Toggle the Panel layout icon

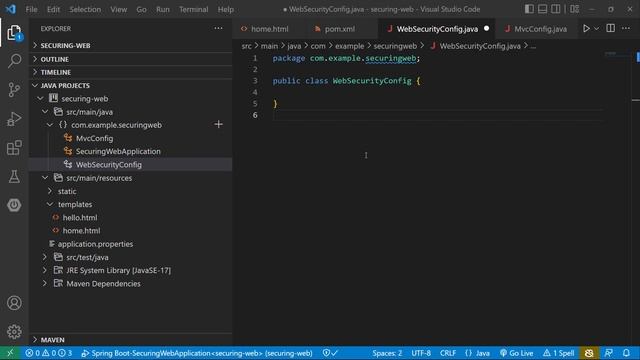pyautogui.click(x=542, y=9)
